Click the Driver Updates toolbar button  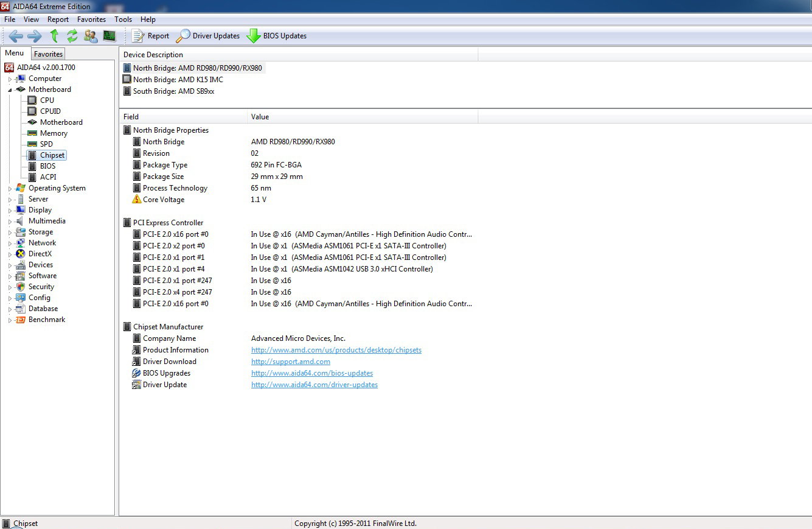(208, 36)
